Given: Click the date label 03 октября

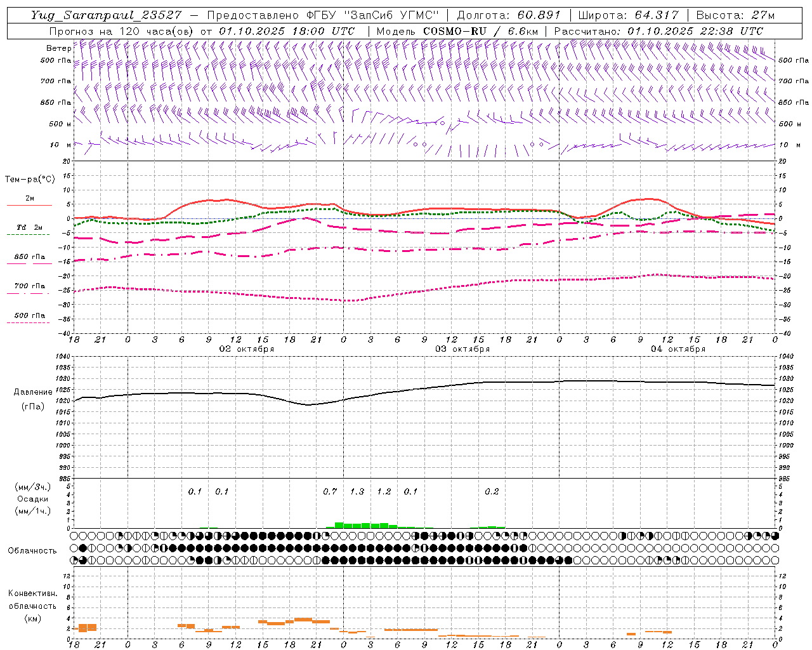Looking at the screenshot, I should tap(462, 349).
